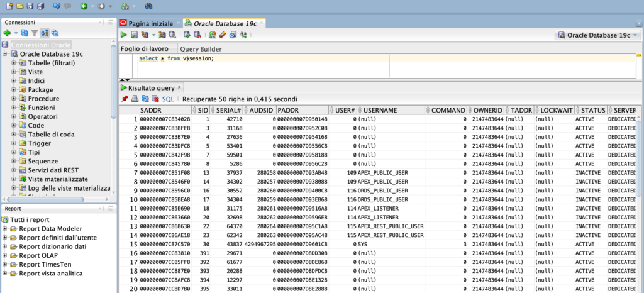Close the Pagina iniziale tab
Image resolution: width=644 pixels, height=293 pixels.
177,23
